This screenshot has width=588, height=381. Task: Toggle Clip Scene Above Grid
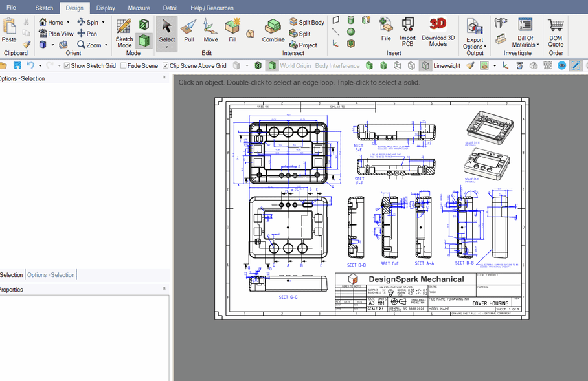[166, 66]
